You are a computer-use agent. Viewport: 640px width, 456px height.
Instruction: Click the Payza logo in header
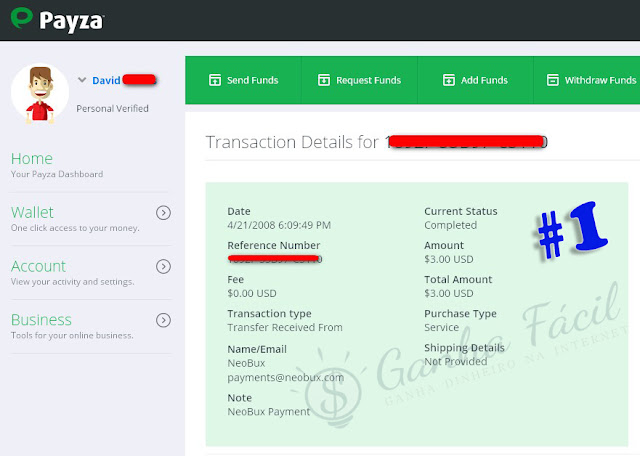click(x=57, y=20)
